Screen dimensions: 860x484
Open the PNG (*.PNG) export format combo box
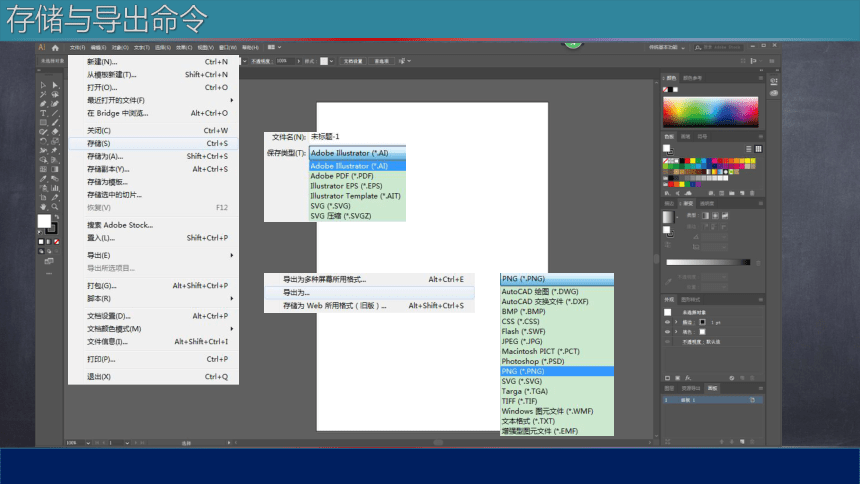(557, 279)
